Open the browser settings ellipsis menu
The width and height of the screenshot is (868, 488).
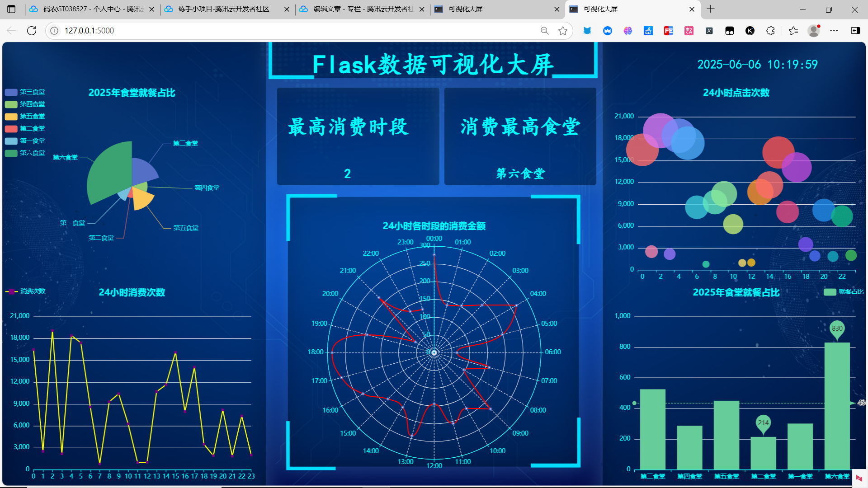click(834, 31)
